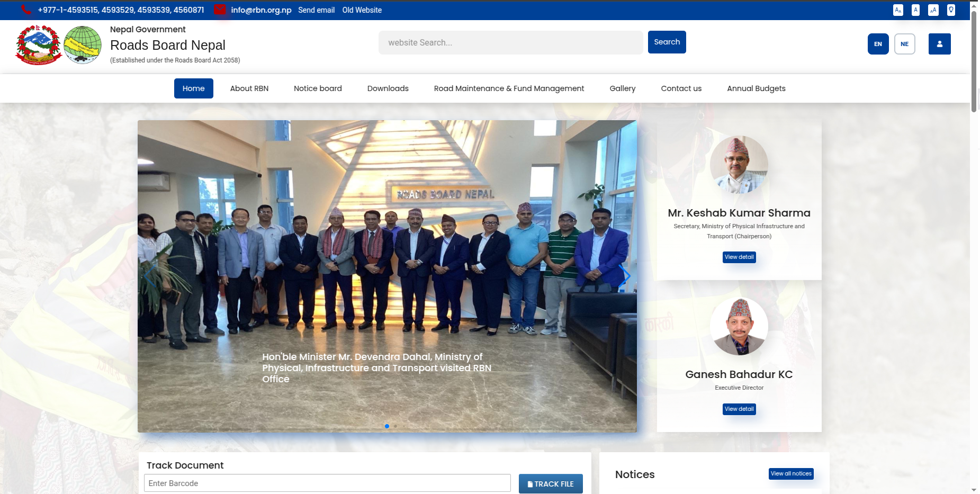
Task: Click the red envelope email icon
Action: tap(220, 10)
